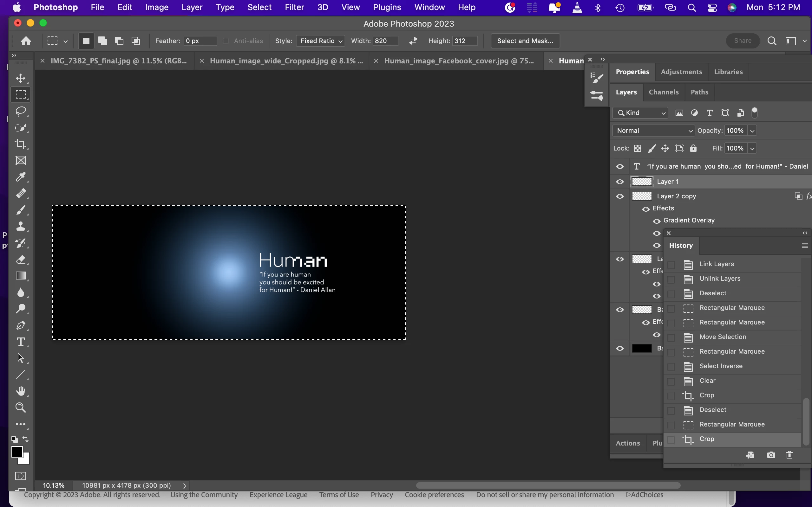Expand the Opacity percentage dropdown
Viewport: 812px width, 507px height.
click(x=752, y=131)
